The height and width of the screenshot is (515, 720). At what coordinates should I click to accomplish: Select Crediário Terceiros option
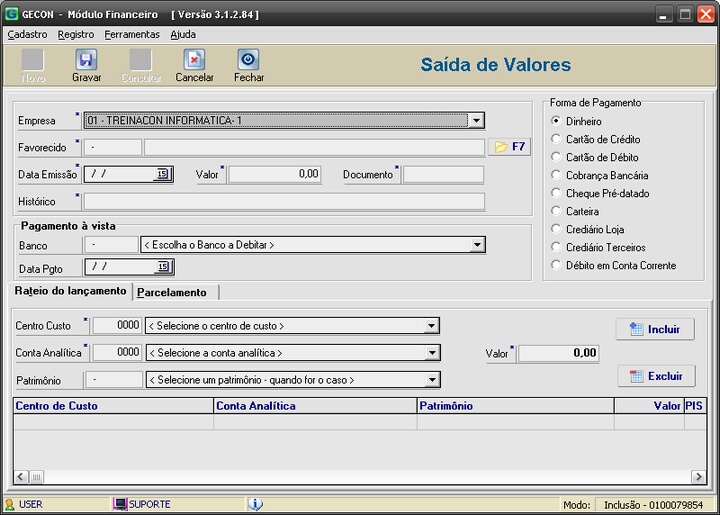point(556,247)
